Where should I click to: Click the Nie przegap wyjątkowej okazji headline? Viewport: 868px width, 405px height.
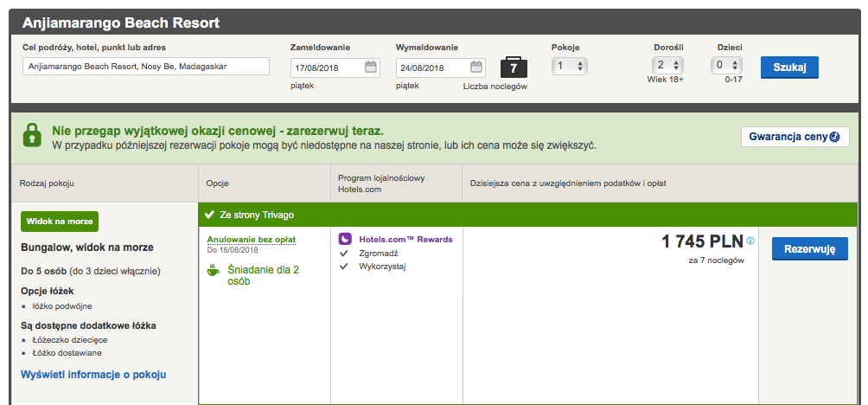(x=218, y=132)
